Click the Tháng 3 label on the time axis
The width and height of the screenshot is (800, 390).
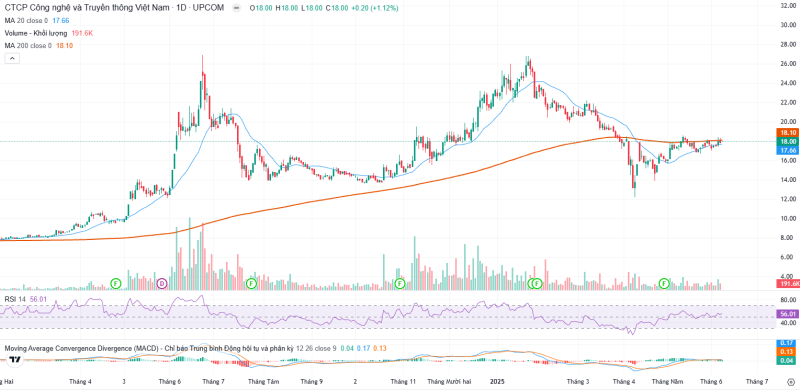(578, 381)
